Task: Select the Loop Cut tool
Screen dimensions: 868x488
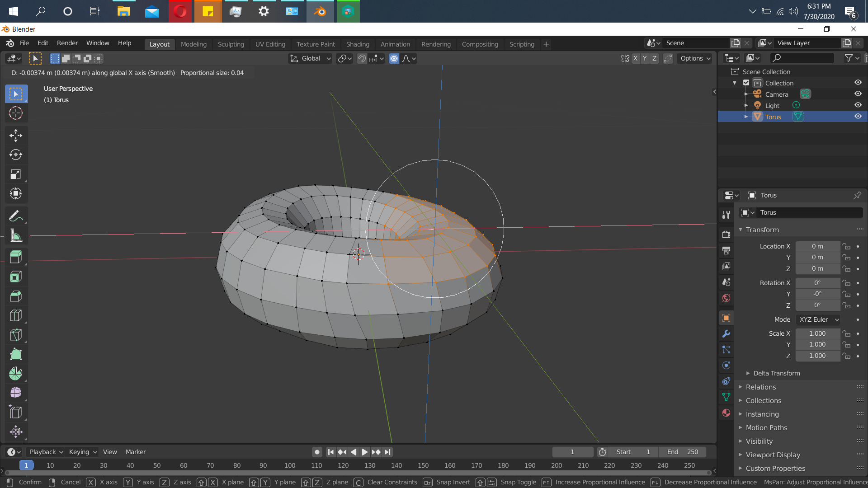Action: pyautogui.click(x=16, y=315)
